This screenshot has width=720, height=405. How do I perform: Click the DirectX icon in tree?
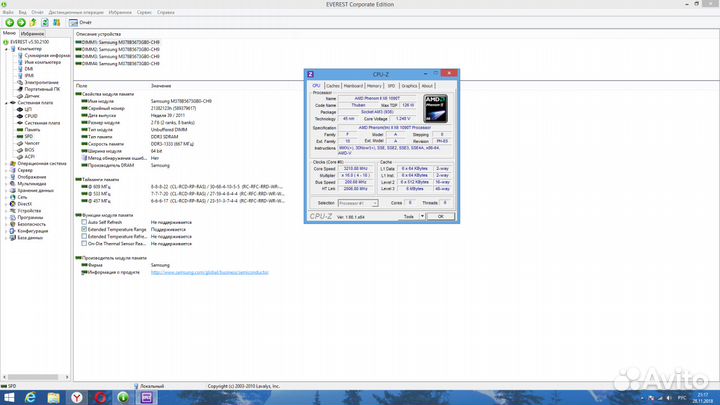click(x=13, y=204)
